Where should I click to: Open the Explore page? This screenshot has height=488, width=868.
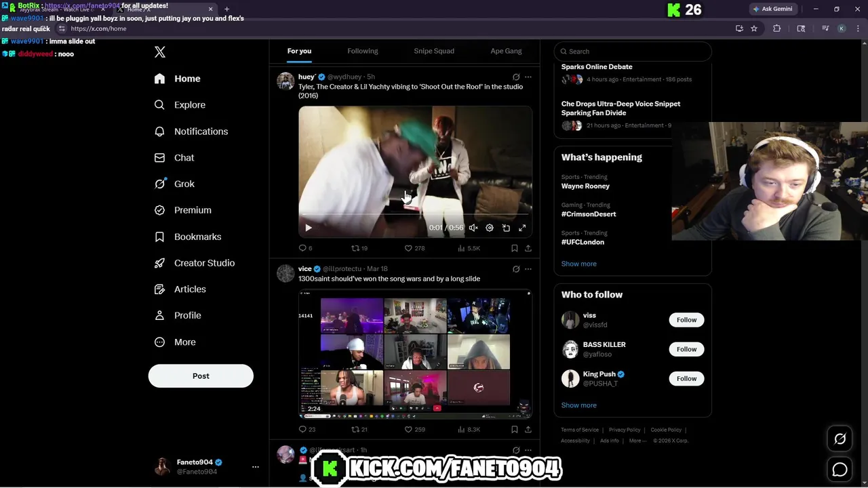pyautogui.click(x=180, y=105)
